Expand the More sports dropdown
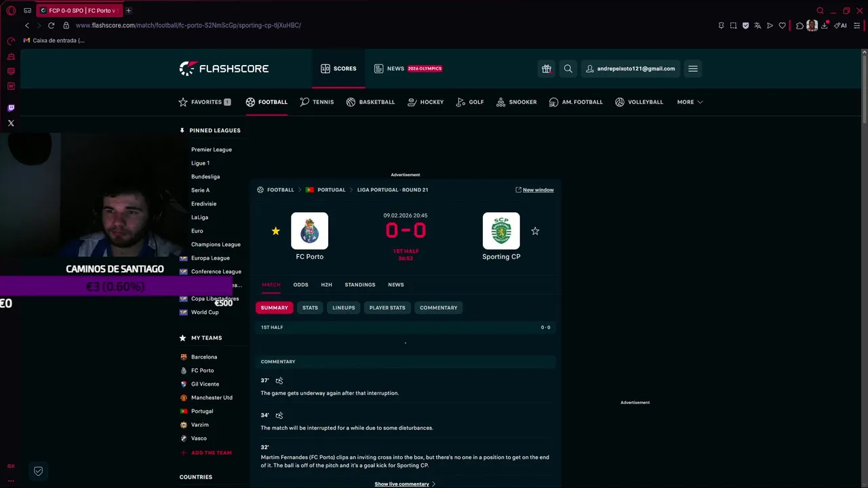The image size is (868, 488). [x=690, y=102]
